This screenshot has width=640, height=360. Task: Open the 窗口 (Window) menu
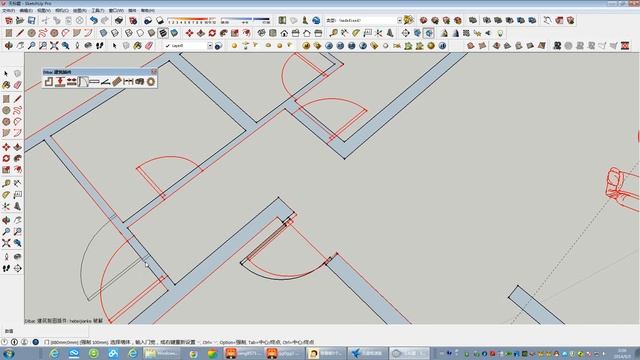tap(116, 11)
